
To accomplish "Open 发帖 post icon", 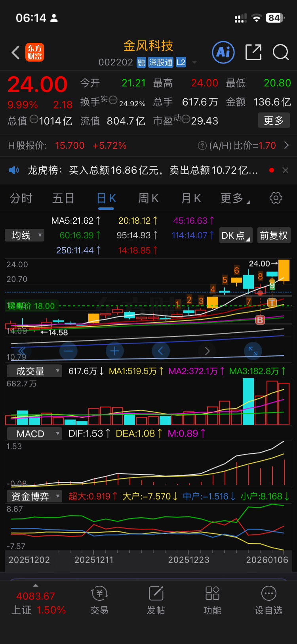I will point(156,600).
